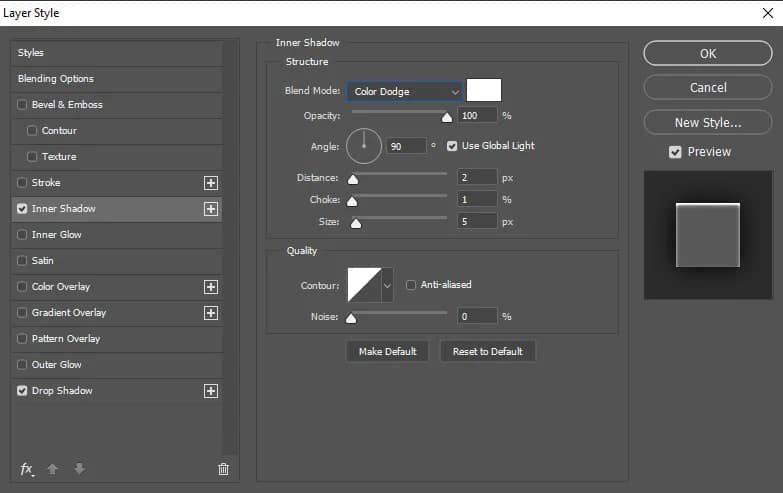
Task: Click the style preview thumbnail
Action: (708, 235)
